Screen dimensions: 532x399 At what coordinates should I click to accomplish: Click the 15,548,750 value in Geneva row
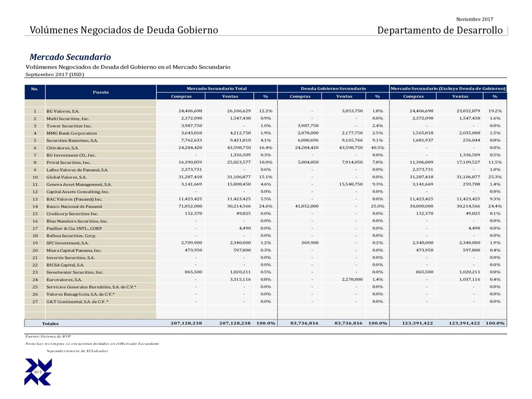pos(351,184)
